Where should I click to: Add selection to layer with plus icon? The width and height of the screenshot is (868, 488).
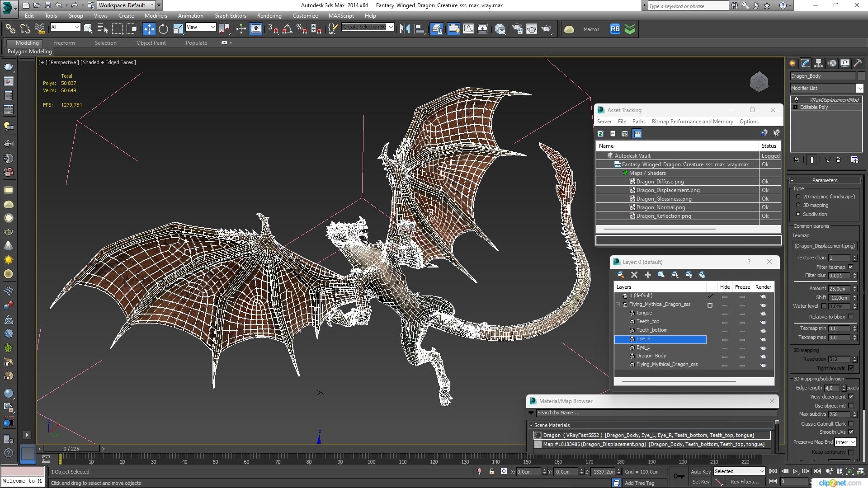click(x=647, y=275)
